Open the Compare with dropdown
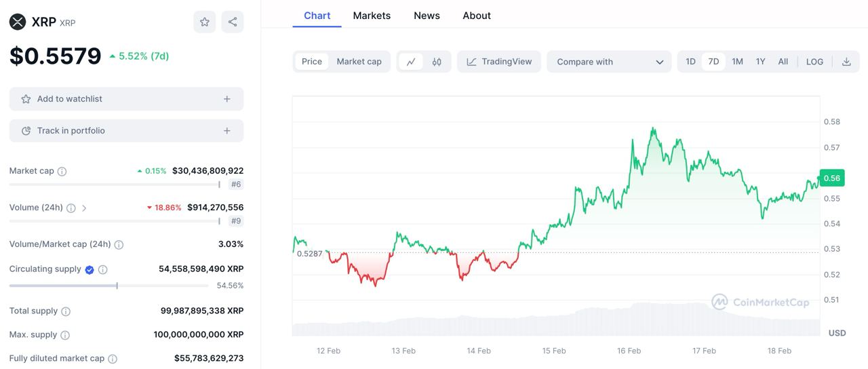This screenshot has width=868, height=369. pos(609,62)
